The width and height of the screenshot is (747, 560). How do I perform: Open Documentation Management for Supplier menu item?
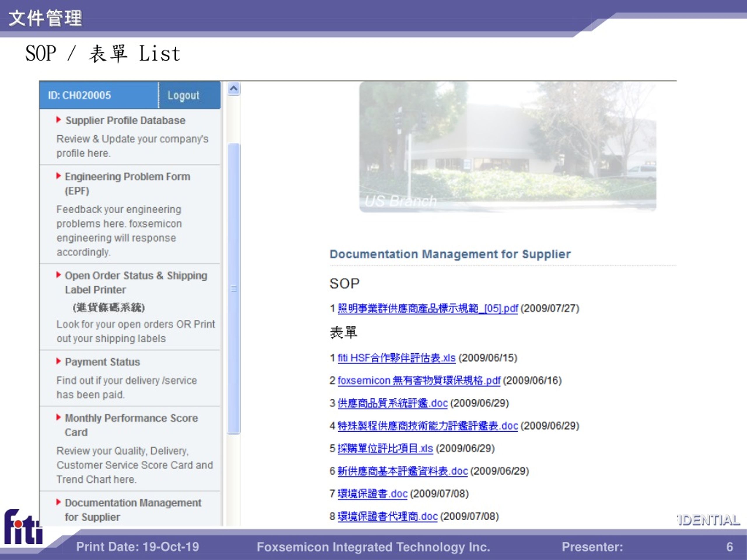coord(133,510)
